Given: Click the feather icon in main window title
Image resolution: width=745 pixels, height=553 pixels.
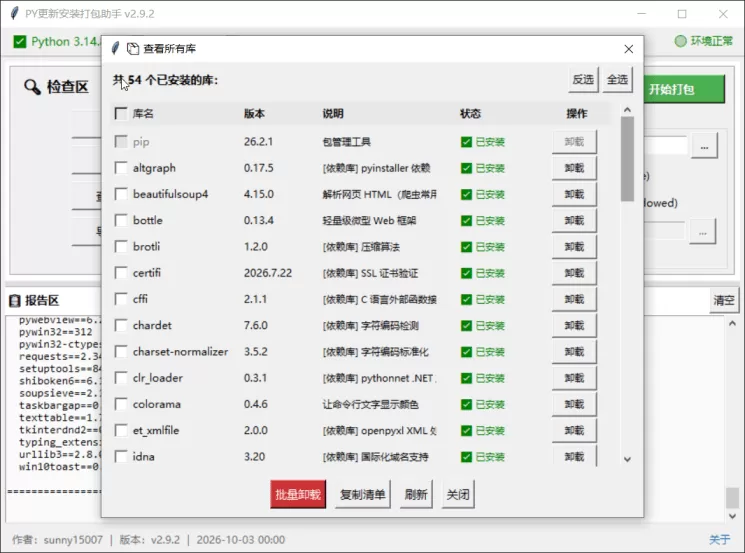Looking at the screenshot, I should tap(15, 13).
